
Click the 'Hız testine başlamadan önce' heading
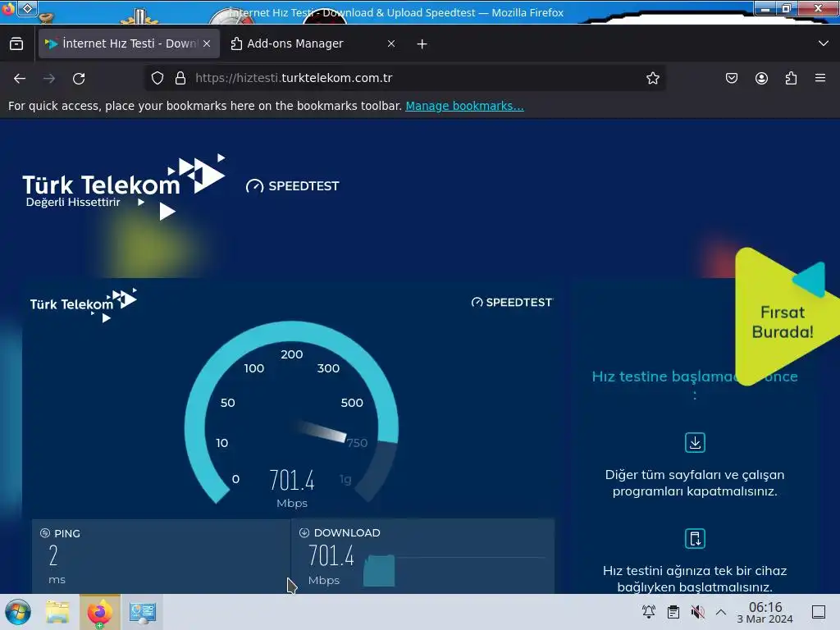(x=695, y=383)
